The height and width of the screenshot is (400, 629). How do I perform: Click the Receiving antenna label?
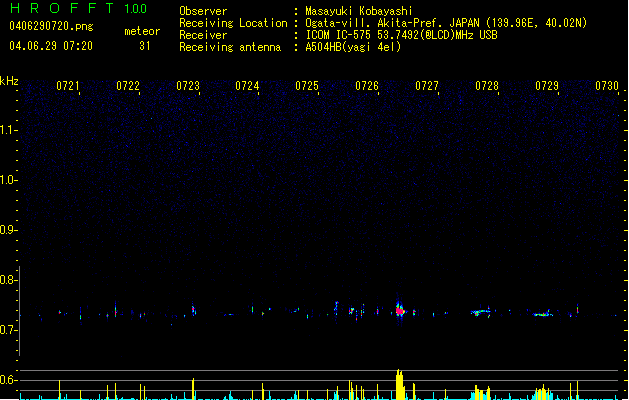pos(230,47)
